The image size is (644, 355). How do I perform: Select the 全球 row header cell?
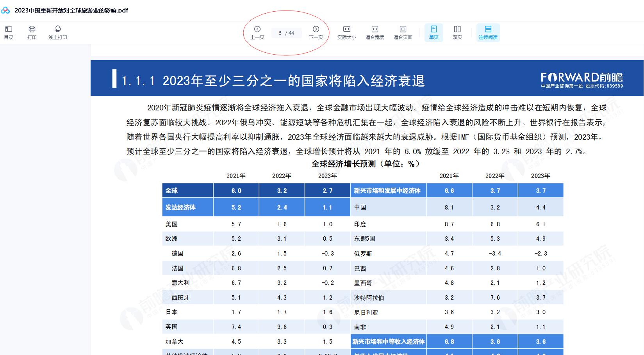pos(187,190)
